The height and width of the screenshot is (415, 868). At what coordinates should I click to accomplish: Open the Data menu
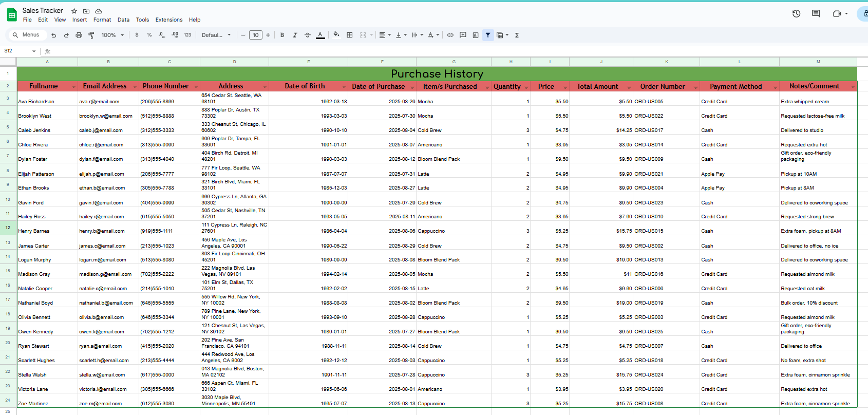coord(123,20)
